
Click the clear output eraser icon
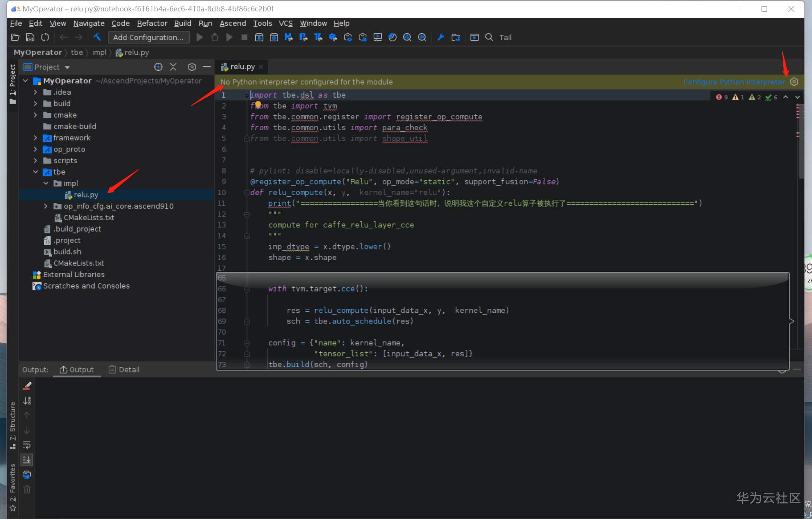tap(27, 386)
